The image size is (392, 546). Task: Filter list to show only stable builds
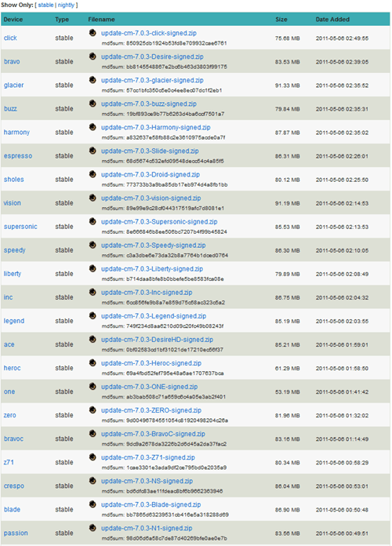(45, 5)
